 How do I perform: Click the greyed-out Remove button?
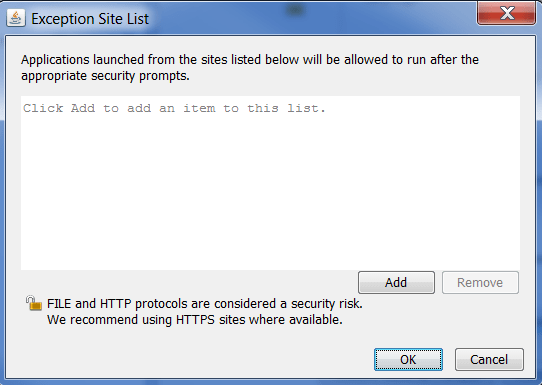(x=480, y=282)
